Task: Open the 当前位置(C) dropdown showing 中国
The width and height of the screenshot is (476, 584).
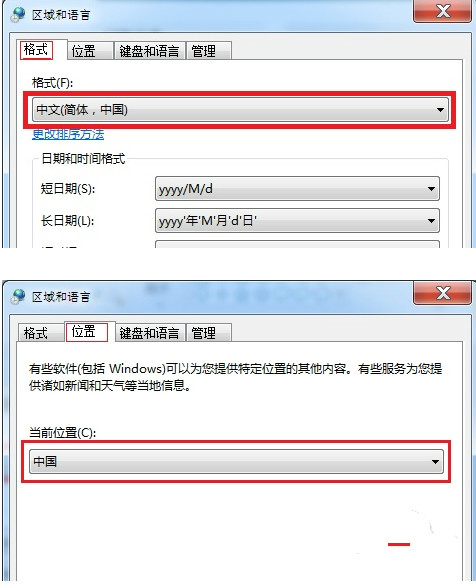Action: (x=237, y=461)
